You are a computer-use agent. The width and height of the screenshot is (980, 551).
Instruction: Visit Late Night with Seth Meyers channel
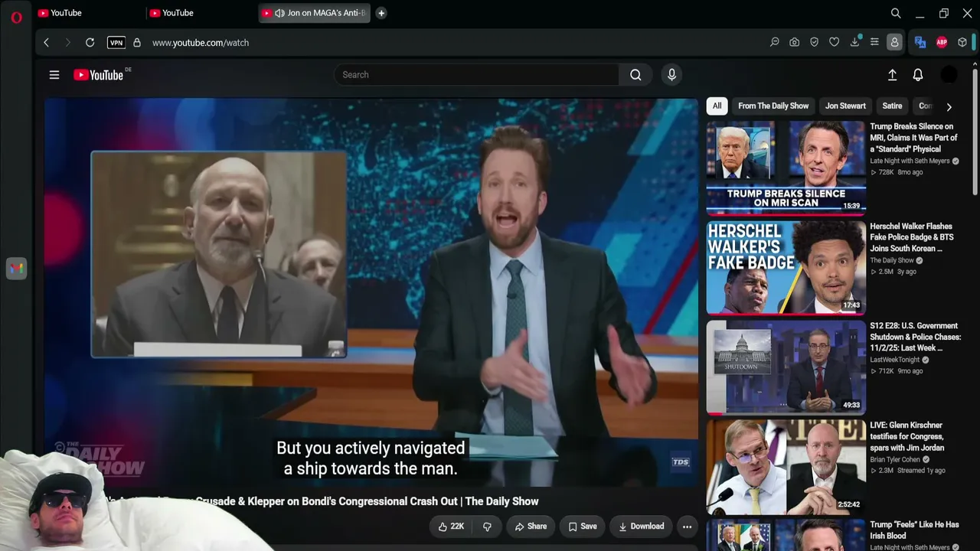(x=910, y=161)
